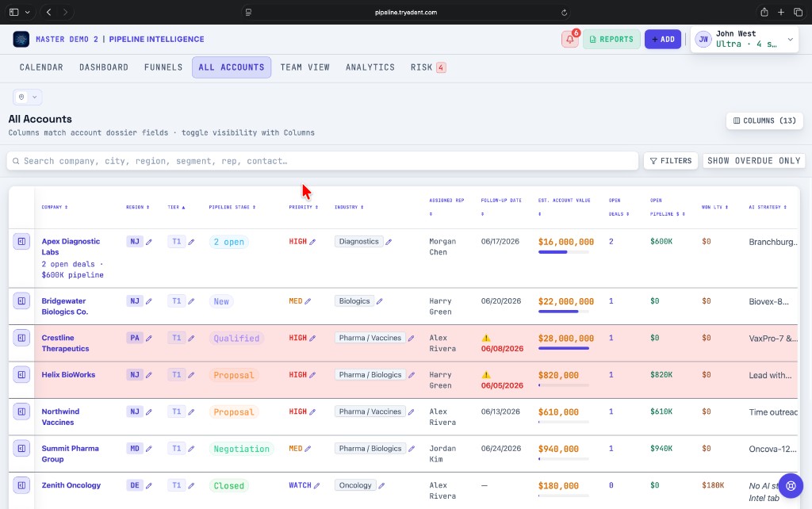Open Apex Diagnostic Labs account link
This screenshot has width=812, height=509.
[x=71, y=247]
